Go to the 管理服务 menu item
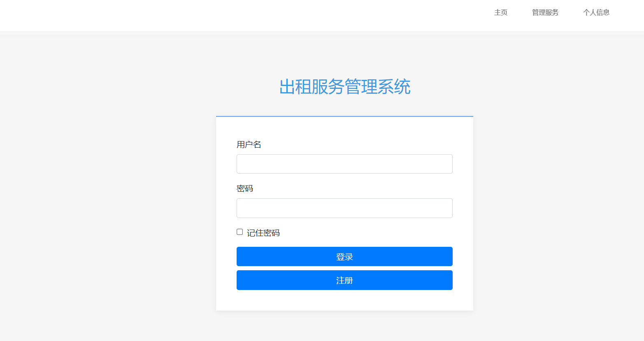644x341 pixels. coord(545,12)
